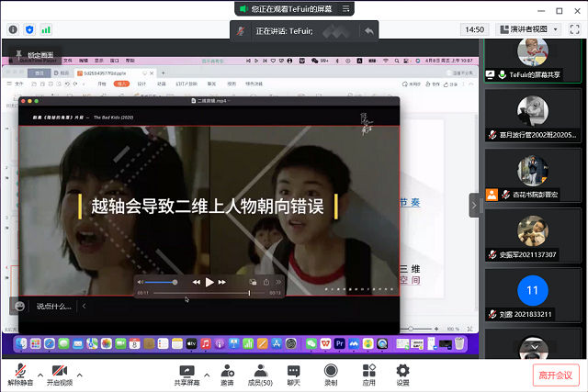The image size is (588, 392).
Task: Open more options chevrons in player
Action: click(278, 282)
